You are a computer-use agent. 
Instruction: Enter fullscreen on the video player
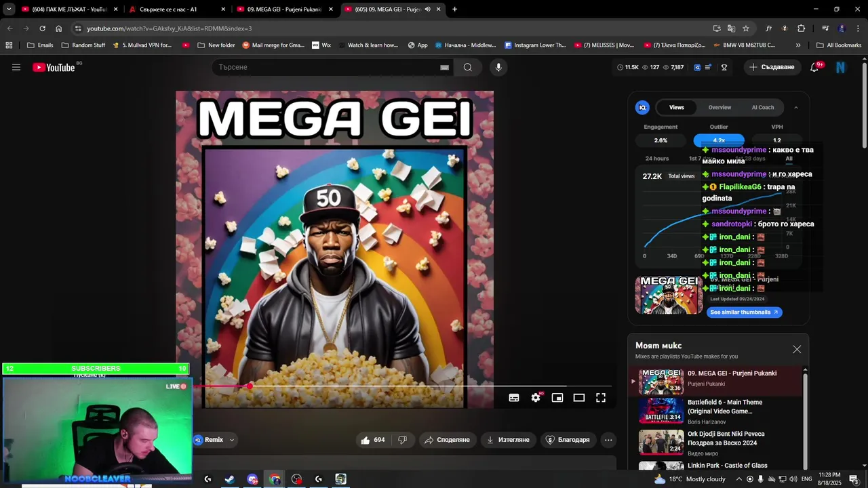(601, 398)
